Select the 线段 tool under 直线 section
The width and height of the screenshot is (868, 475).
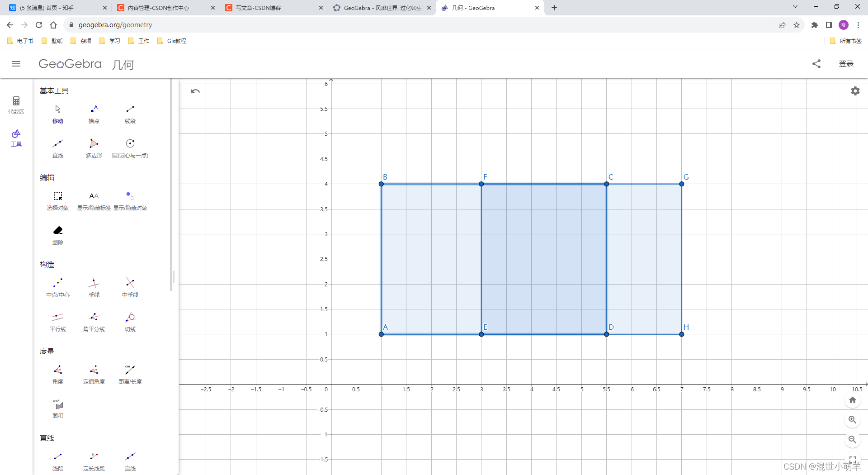click(58, 461)
